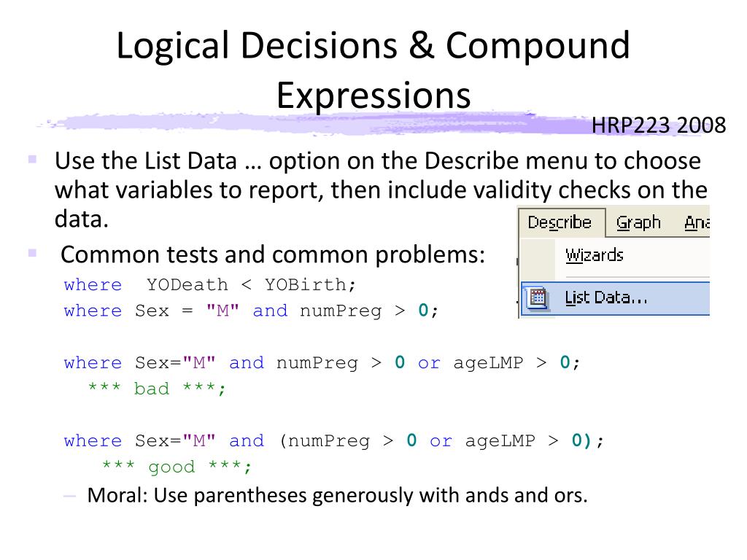The width and height of the screenshot is (747, 560).
Task: Click the second lavender bullet before Common tests
Action: click(x=32, y=252)
